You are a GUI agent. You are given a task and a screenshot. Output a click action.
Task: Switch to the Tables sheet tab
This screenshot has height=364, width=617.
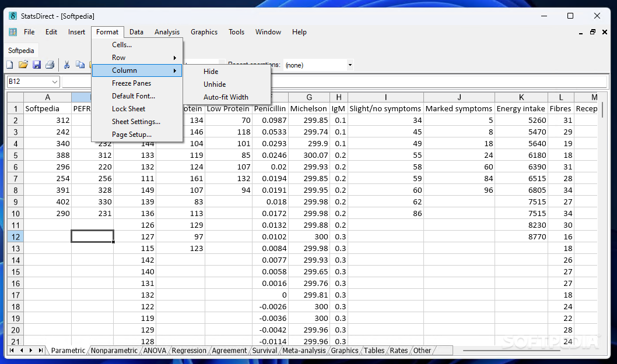[374, 351]
